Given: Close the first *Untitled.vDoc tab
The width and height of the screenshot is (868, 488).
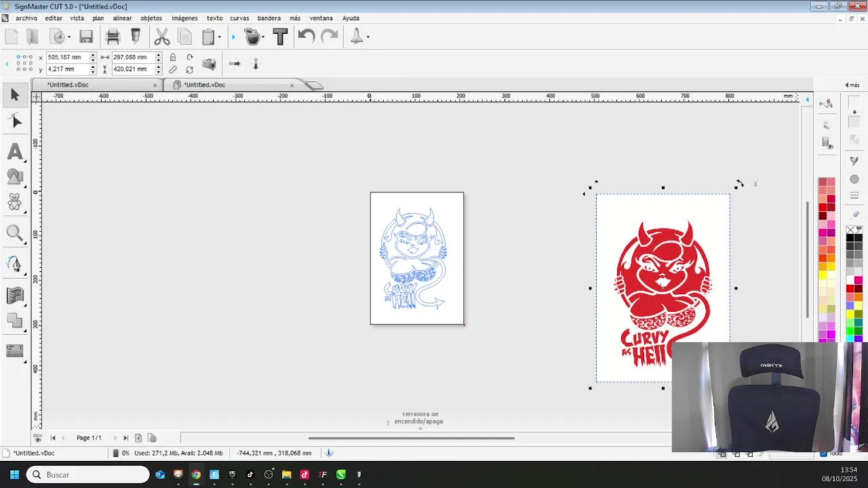Looking at the screenshot, I should 155,85.
